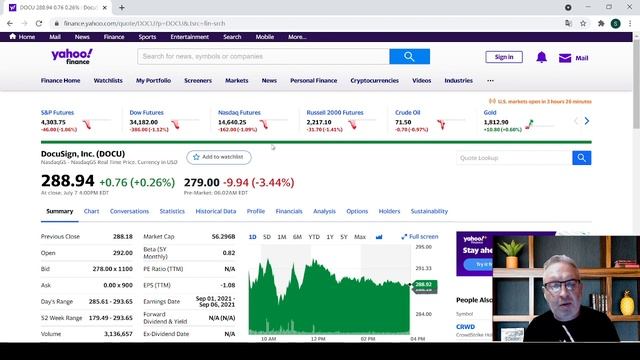Open the Chrome profile avatar

pyautogui.click(x=616, y=24)
